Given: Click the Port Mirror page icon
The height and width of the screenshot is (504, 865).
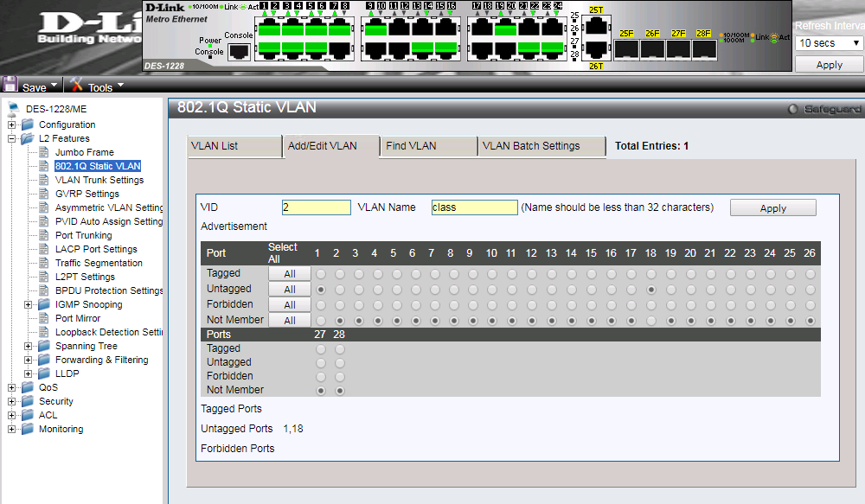Looking at the screenshot, I should 44,318.
